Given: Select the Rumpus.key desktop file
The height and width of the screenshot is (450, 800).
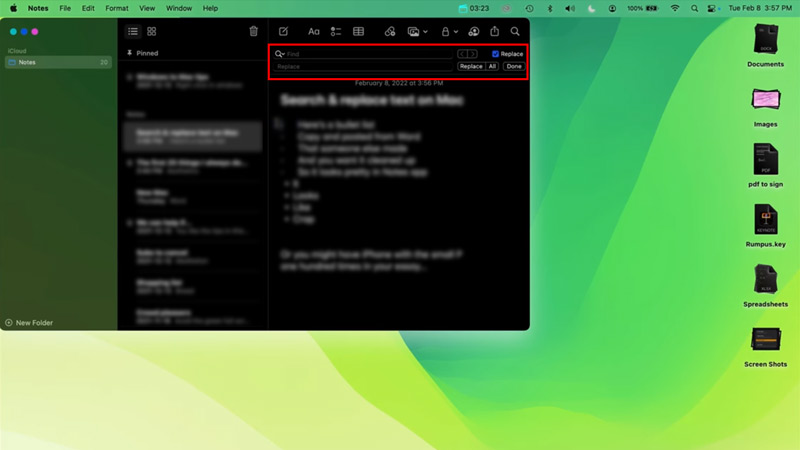Looking at the screenshot, I should (x=765, y=226).
